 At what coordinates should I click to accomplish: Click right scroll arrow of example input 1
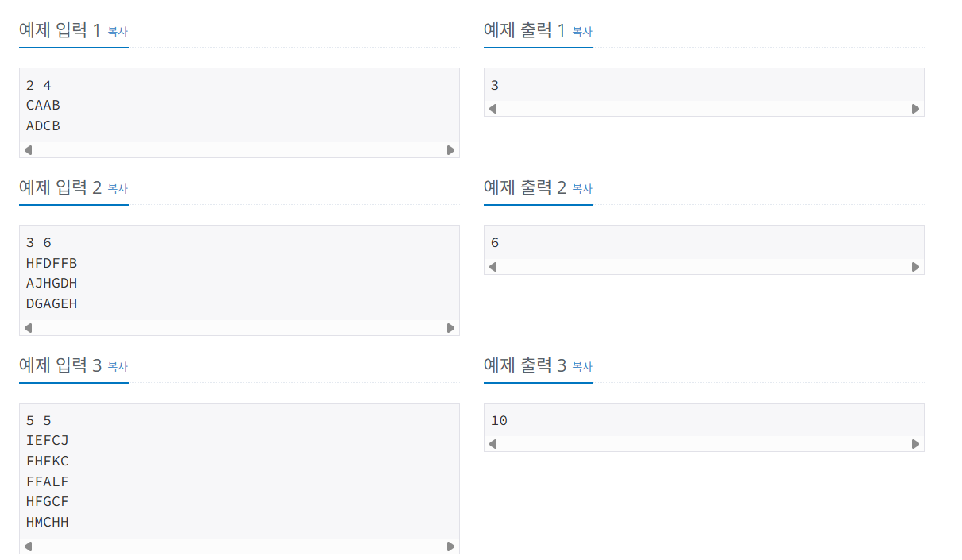click(451, 150)
